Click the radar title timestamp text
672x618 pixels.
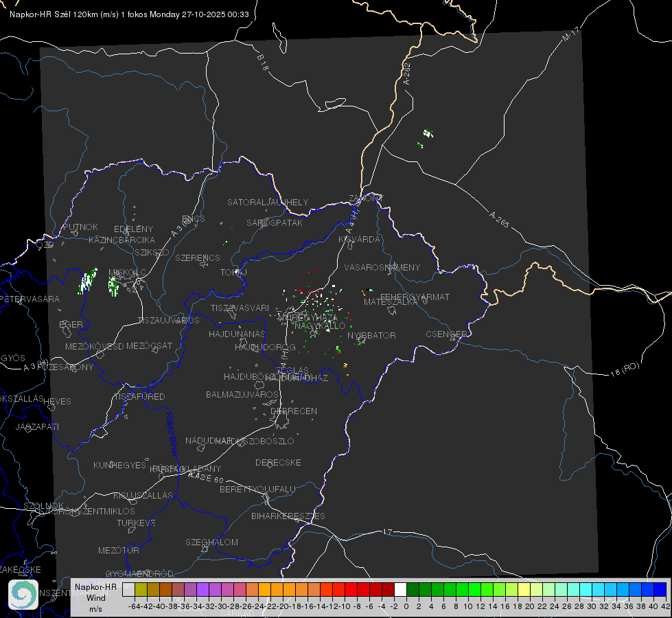click(x=129, y=14)
